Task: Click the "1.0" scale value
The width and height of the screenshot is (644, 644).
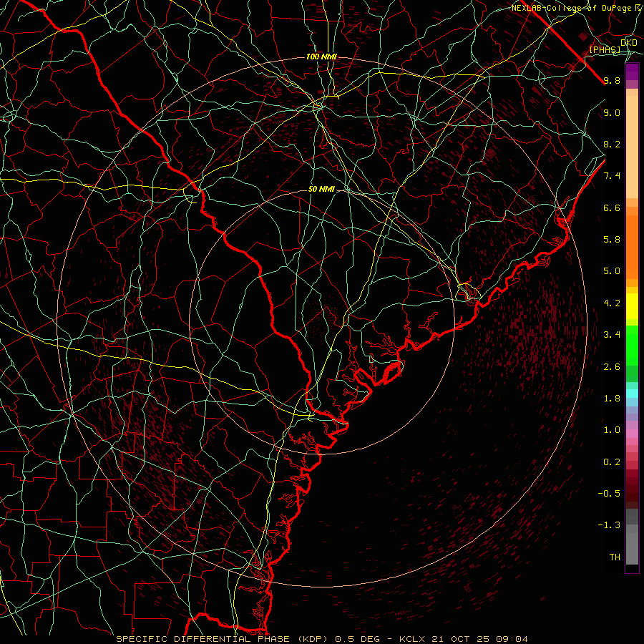Action: 612,430
